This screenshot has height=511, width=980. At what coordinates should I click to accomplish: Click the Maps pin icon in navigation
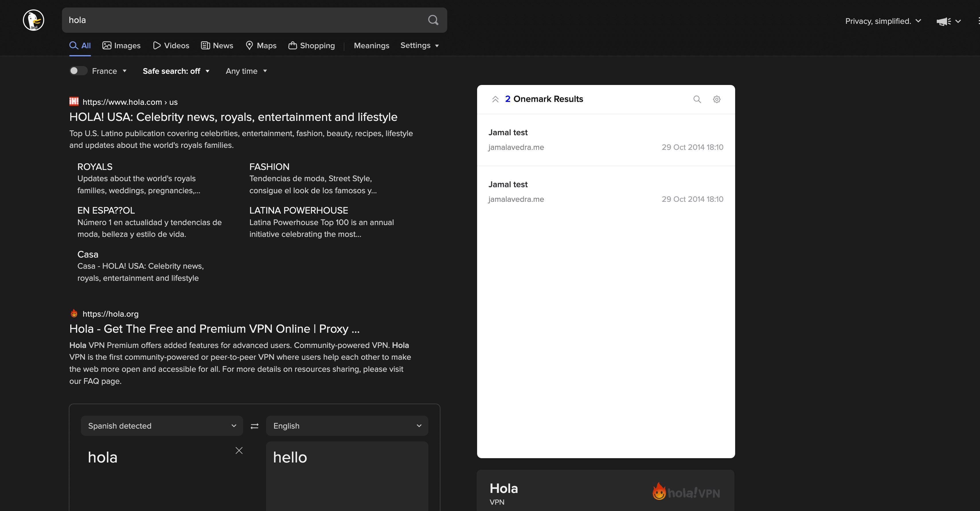(x=249, y=45)
